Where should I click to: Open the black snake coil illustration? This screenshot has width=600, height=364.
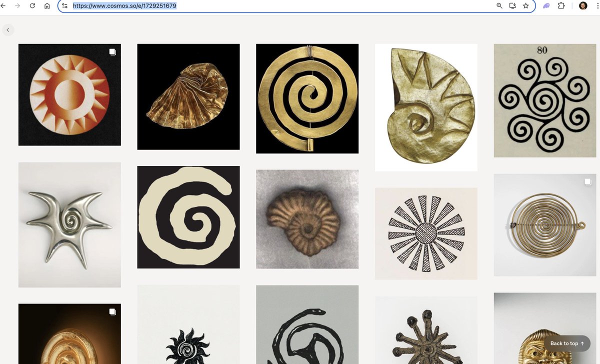307,324
